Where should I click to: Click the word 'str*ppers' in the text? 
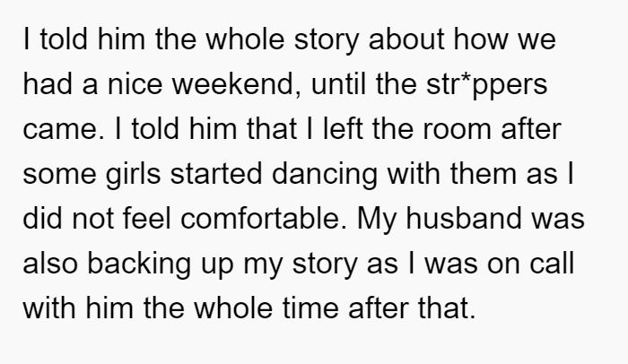click(486, 86)
